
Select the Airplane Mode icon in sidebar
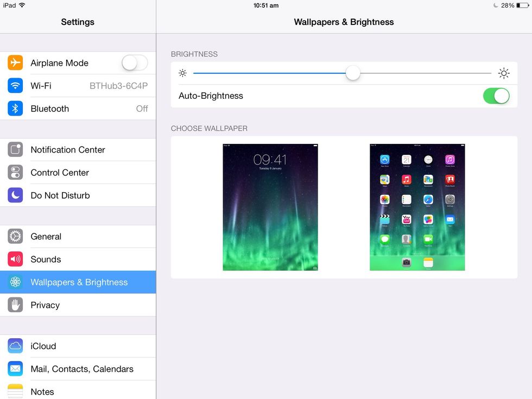pyautogui.click(x=15, y=62)
